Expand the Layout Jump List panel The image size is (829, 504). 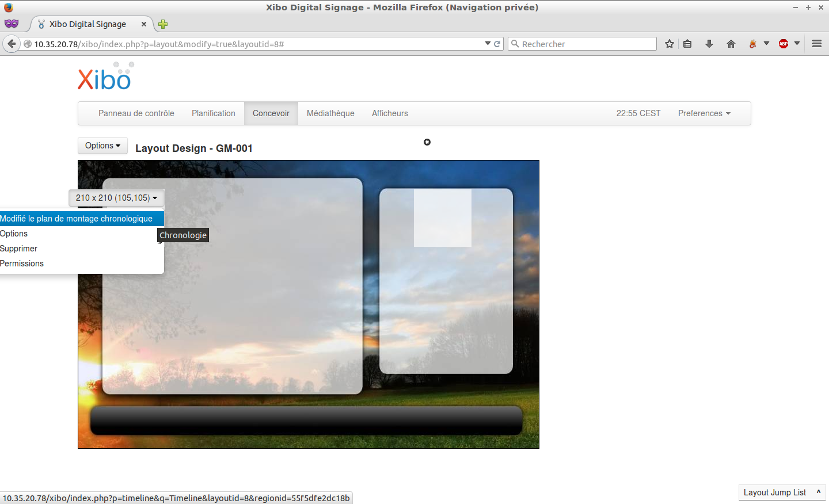tap(781, 492)
